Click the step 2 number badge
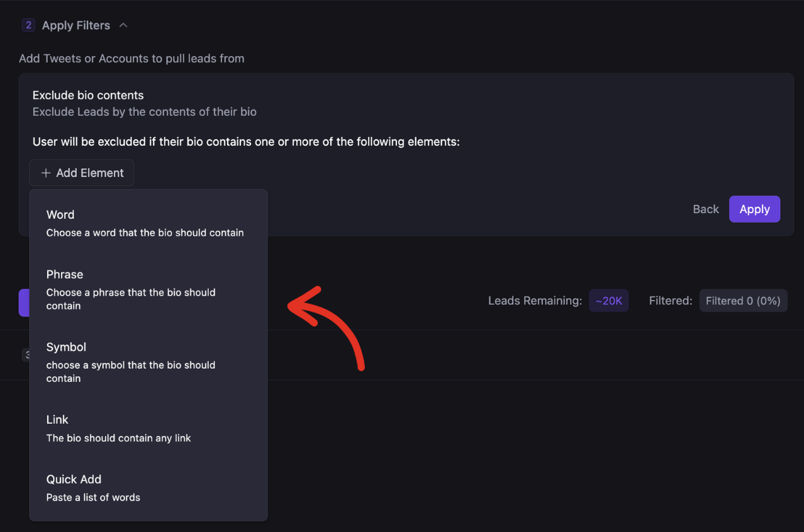804x532 pixels. [28, 25]
